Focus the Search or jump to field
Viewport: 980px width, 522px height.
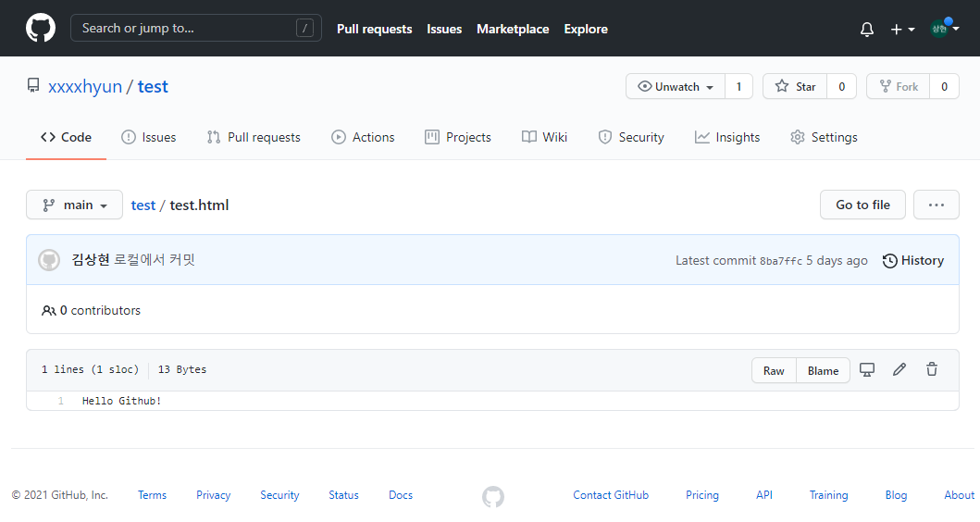[195, 28]
